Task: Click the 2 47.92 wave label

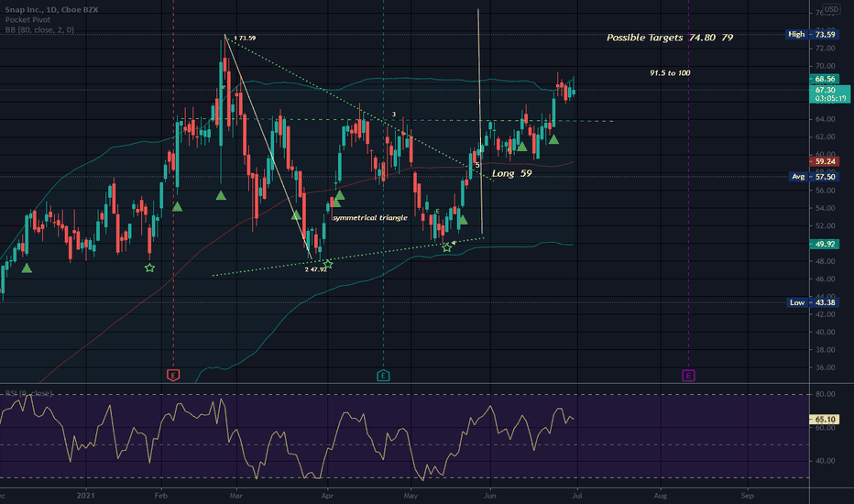Action: pos(315,269)
